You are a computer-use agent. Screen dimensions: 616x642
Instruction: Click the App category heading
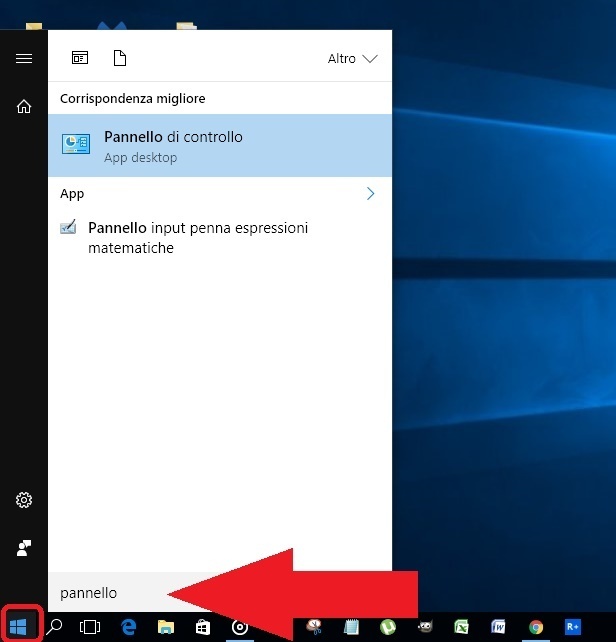pyautogui.click(x=72, y=194)
